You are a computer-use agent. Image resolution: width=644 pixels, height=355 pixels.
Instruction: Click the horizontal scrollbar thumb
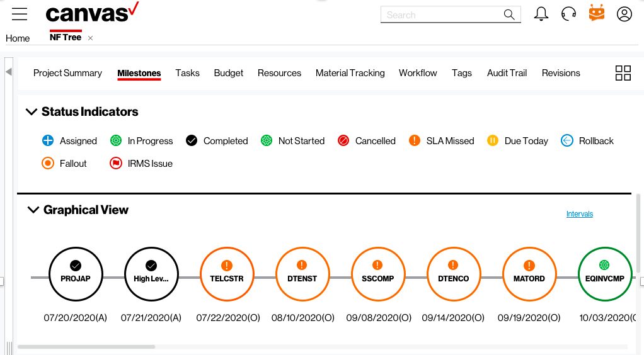click(86, 347)
